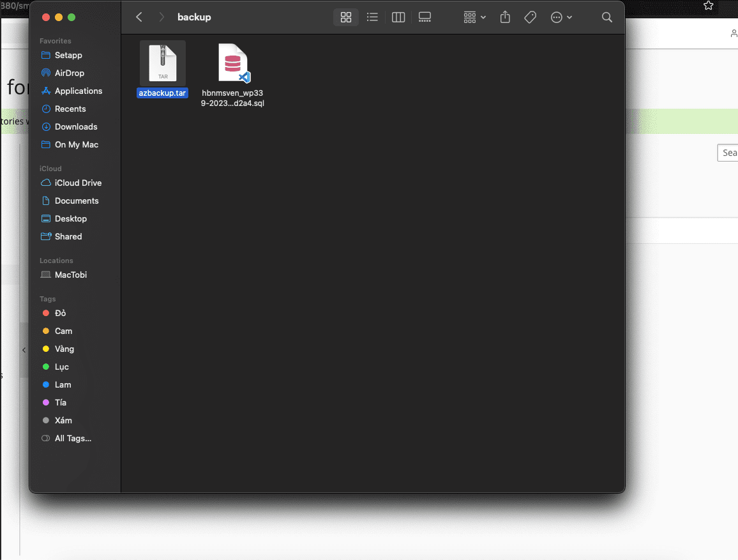
Task: Open iCloud Drive in sidebar
Action: (x=78, y=183)
